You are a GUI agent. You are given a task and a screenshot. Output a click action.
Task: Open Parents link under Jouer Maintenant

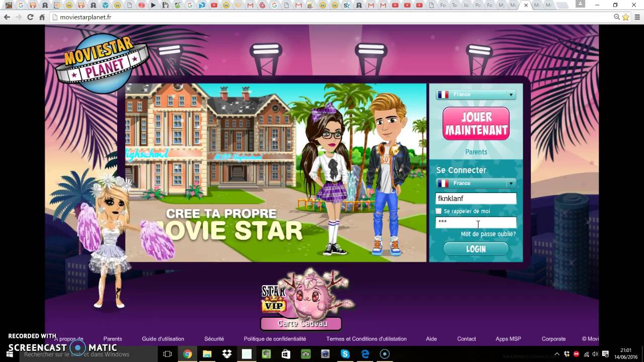coord(476,152)
